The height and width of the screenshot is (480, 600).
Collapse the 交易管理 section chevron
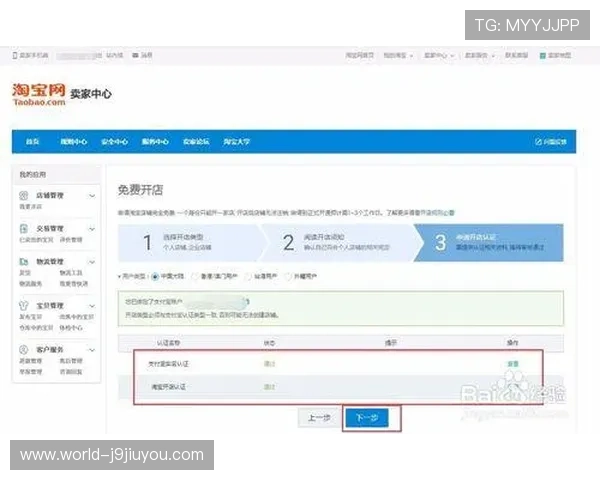92,229
